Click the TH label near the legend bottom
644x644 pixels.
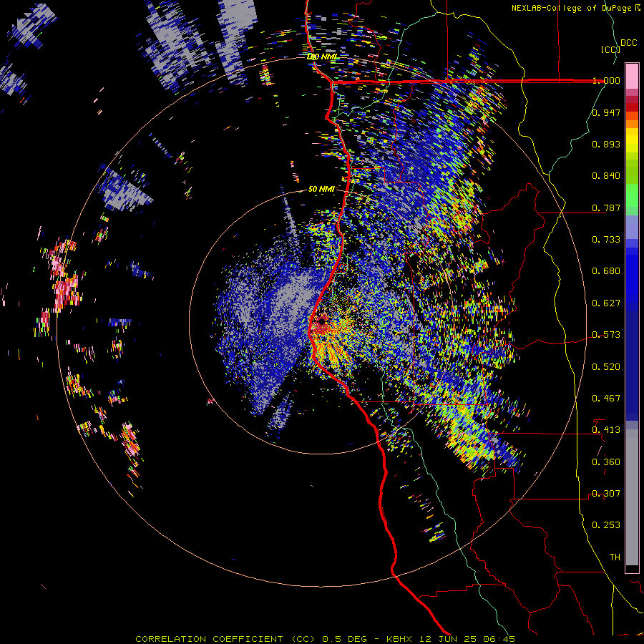(615, 557)
